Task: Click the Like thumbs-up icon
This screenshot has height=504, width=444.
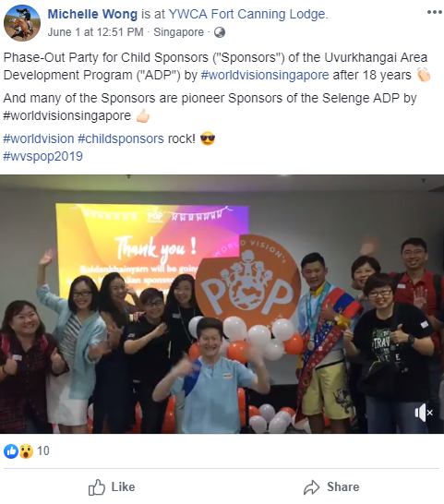Action: coord(97,487)
